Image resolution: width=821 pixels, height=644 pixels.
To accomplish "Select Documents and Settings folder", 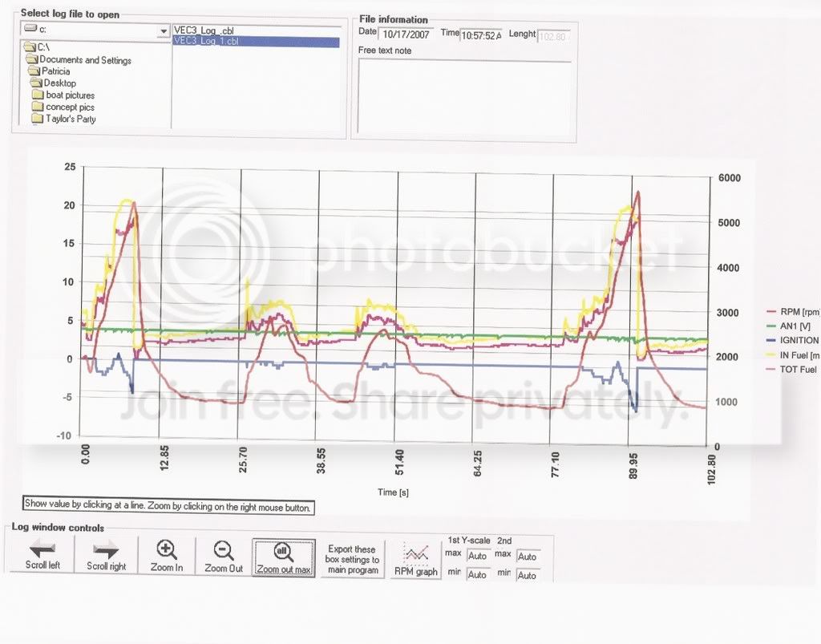I will [x=79, y=59].
